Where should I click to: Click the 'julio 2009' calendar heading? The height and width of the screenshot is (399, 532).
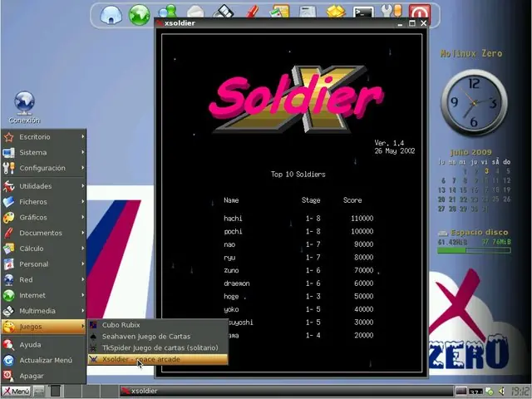tap(471, 152)
